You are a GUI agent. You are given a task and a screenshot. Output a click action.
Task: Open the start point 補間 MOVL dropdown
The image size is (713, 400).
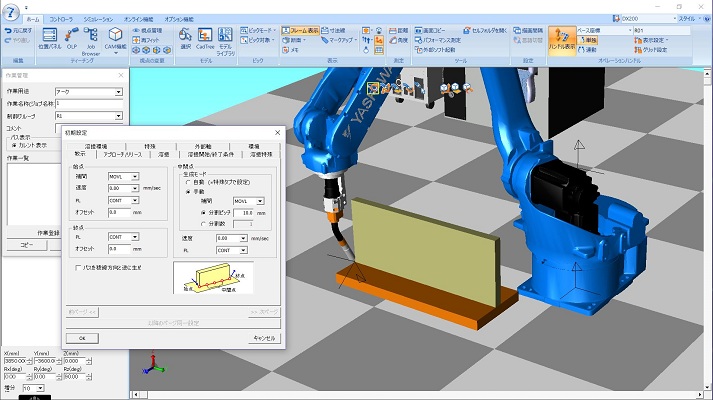coord(134,177)
